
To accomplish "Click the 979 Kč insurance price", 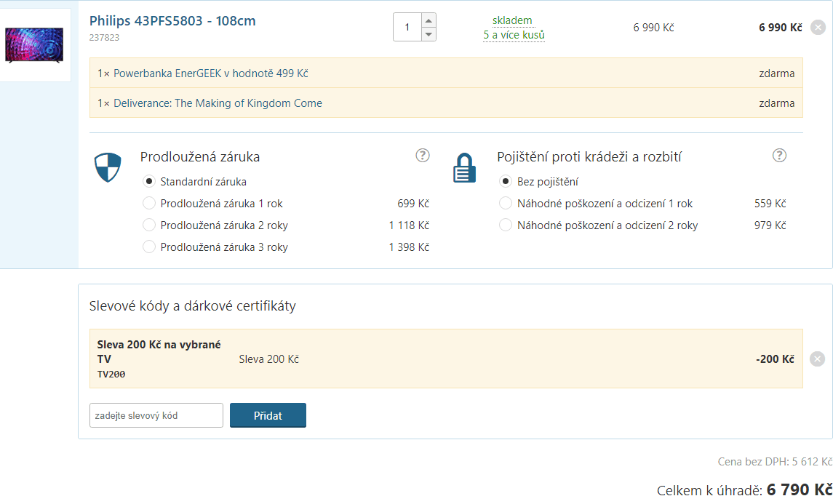I will (x=770, y=225).
